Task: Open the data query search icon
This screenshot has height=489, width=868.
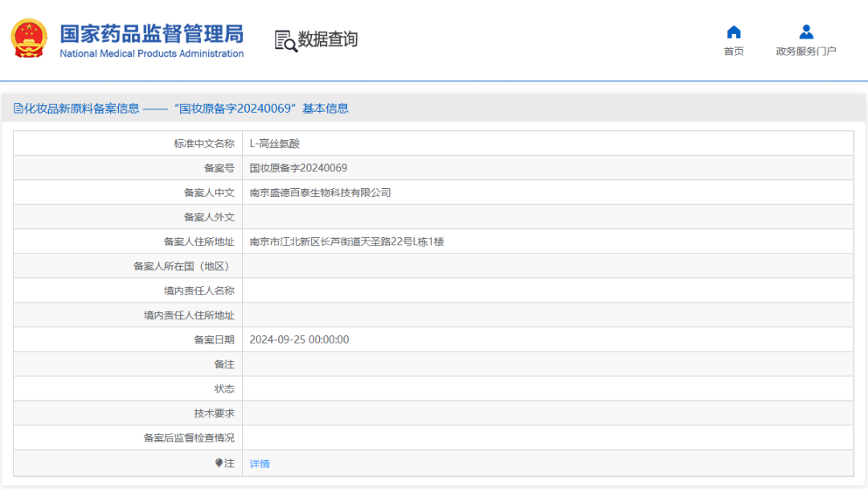Action: 285,40
